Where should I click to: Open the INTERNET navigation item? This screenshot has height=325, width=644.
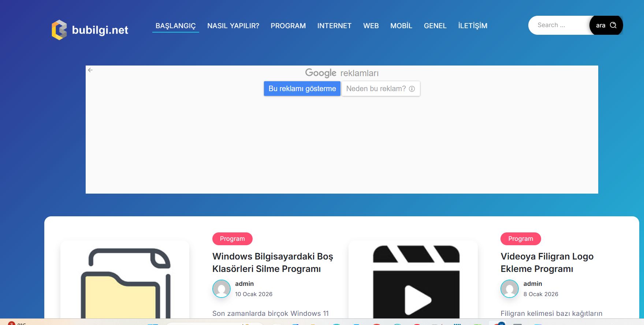(x=334, y=26)
